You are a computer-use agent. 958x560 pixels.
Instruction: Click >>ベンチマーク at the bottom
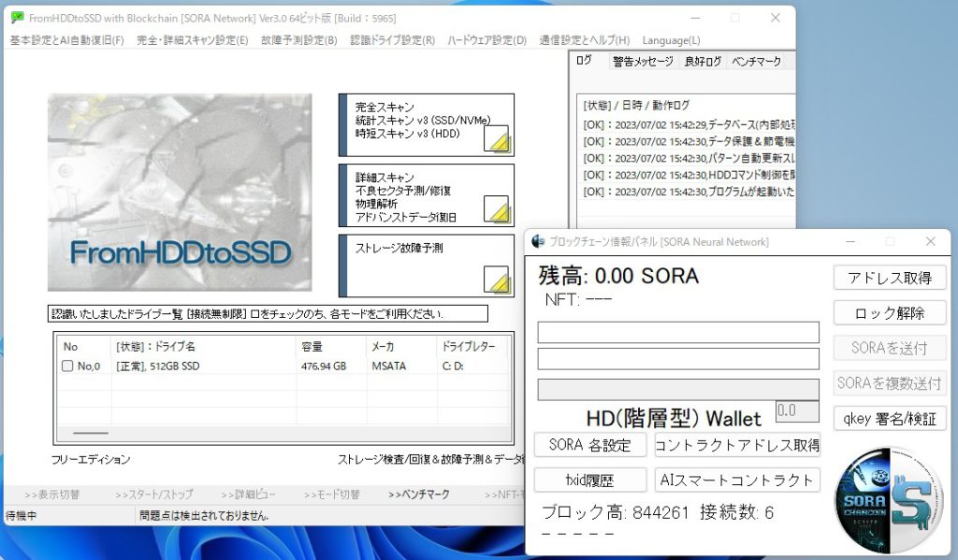[x=419, y=495]
